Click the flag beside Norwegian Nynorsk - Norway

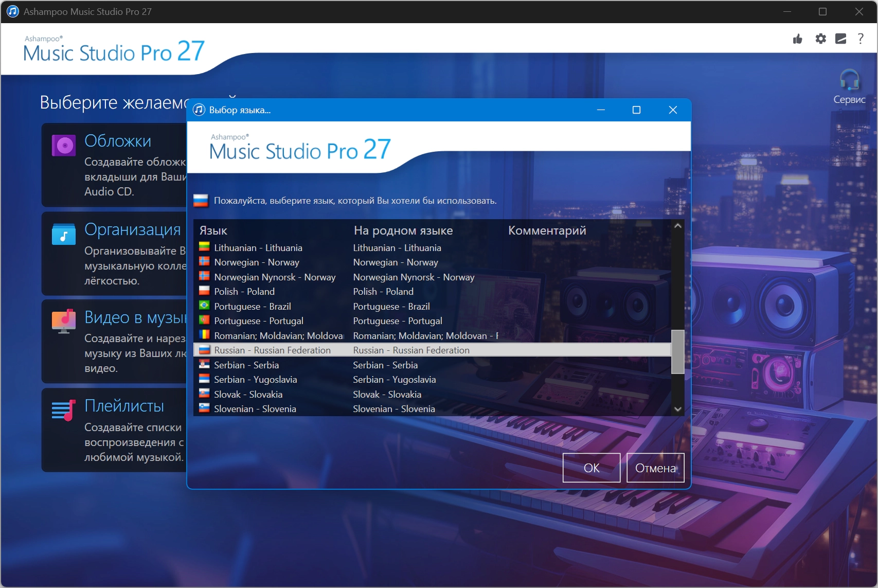[x=204, y=276]
